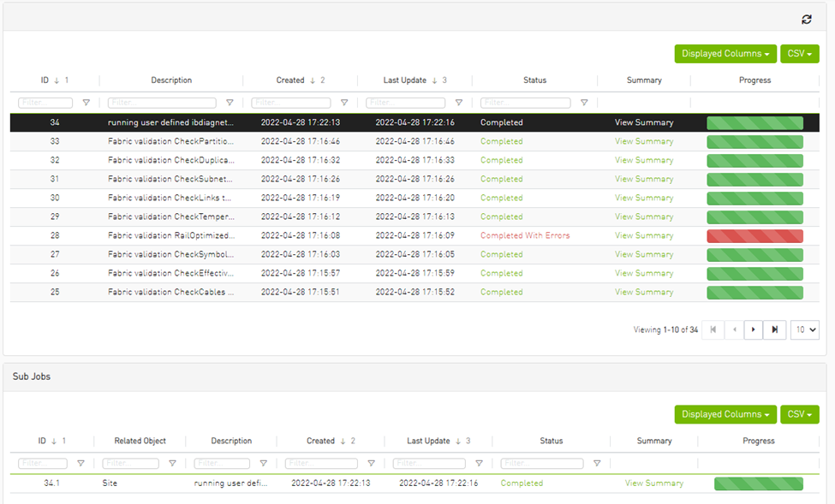Image resolution: width=835 pixels, height=504 pixels.
Task: Click filter funnel under Jobs Status column
Action: point(584,103)
